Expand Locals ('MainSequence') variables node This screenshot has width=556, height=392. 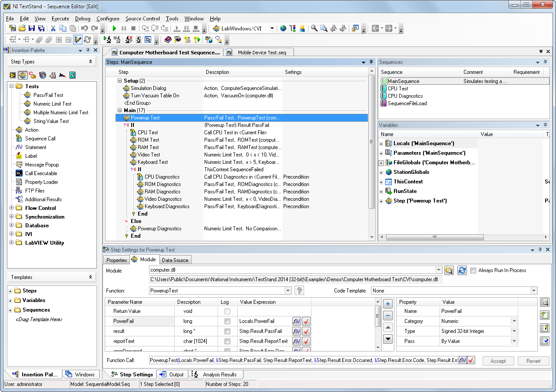[381, 144]
